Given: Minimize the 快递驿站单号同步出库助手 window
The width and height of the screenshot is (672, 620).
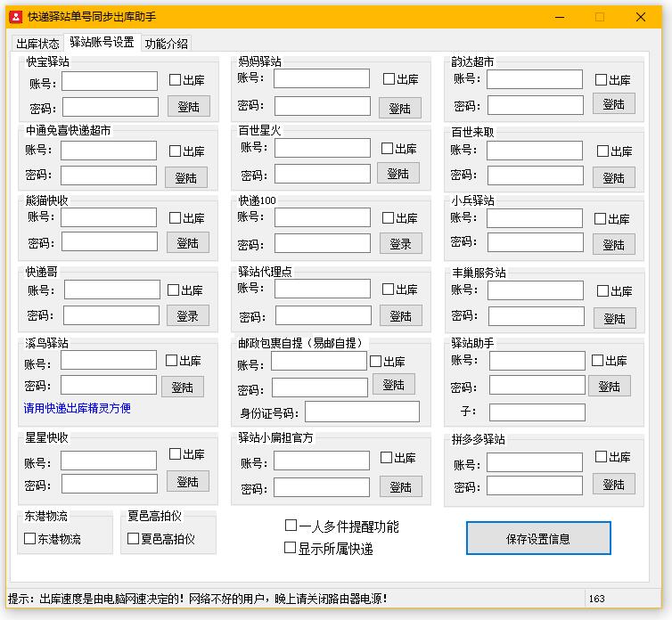Looking at the screenshot, I should coord(560,17).
